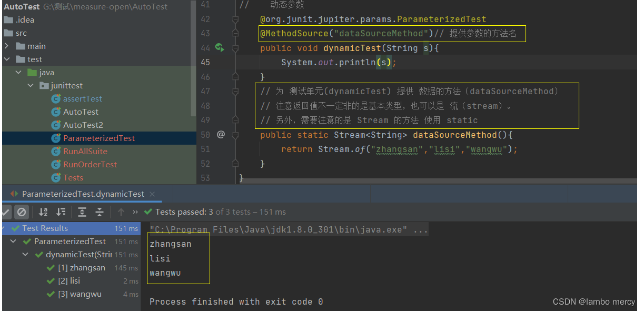Click green check beside [3] wangwu
Viewport: 644px width, 312px height.
coord(51,294)
